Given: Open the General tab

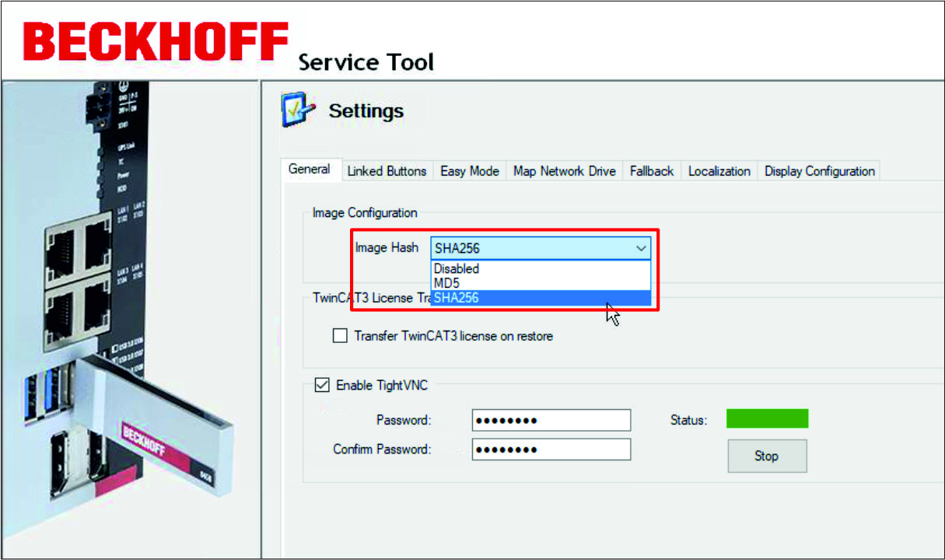Looking at the screenshot, I should pyautogui.click(x=310, y=170).
